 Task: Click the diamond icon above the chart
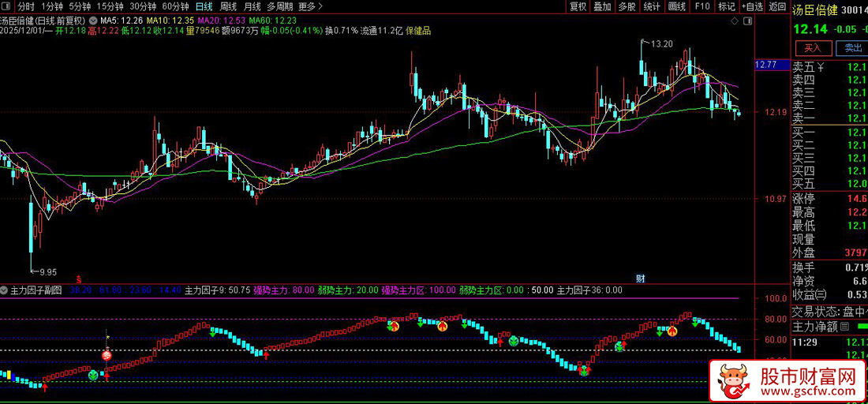click(733, 20)
